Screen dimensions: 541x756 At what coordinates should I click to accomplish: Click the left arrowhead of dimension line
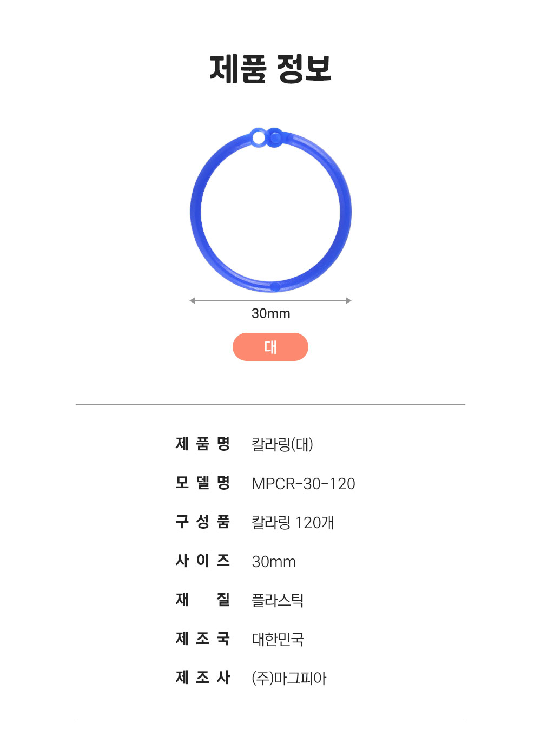coord(192,300)
